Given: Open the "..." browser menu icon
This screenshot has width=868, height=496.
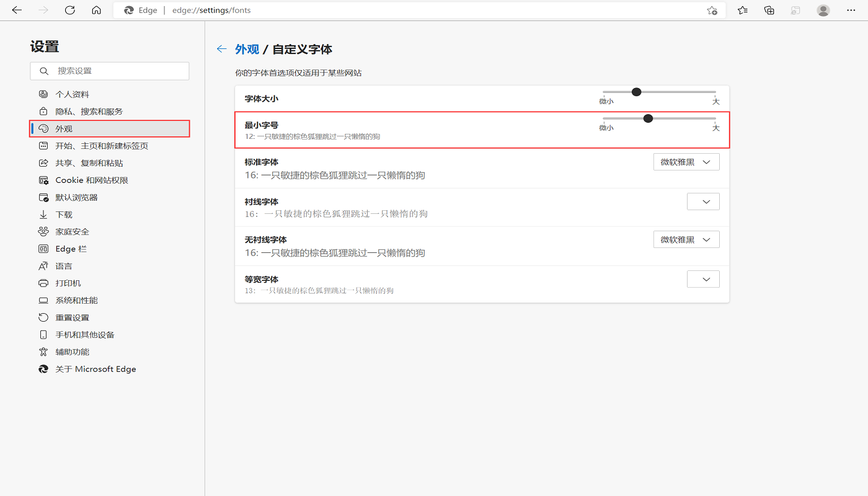Looking at the screenshot, I should pos(851,11).
